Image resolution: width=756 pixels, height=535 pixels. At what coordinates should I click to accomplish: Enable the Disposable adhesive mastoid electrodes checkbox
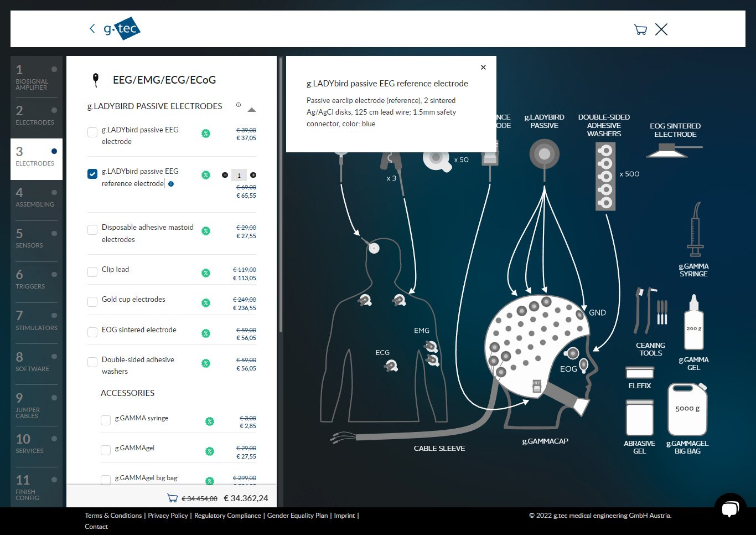pos(92,230)
